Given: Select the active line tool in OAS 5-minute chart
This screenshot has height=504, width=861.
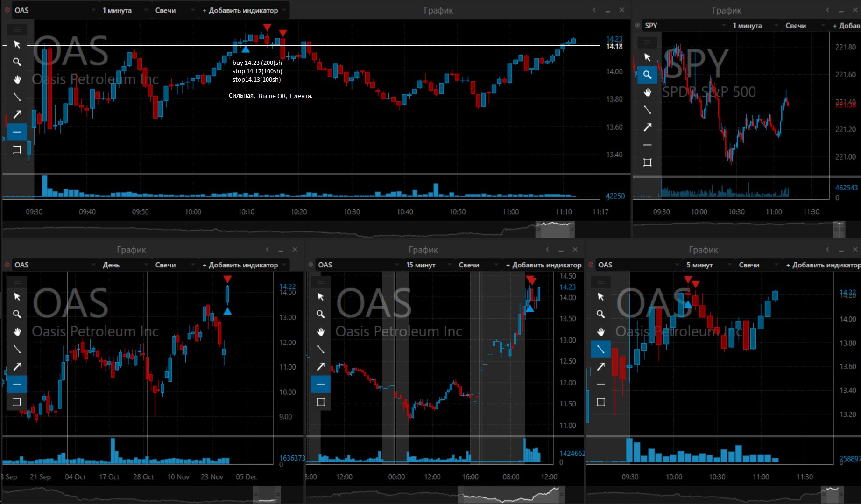Looking at the screenshot, I should point(601,349).
